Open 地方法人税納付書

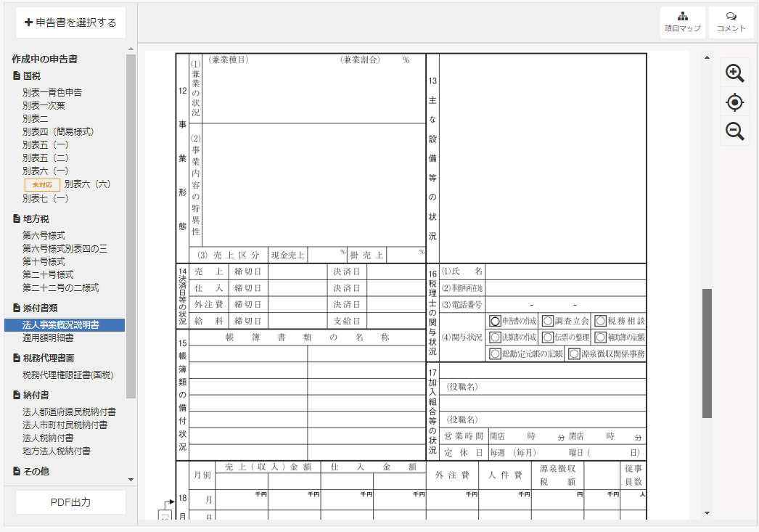tap(56, 451)
